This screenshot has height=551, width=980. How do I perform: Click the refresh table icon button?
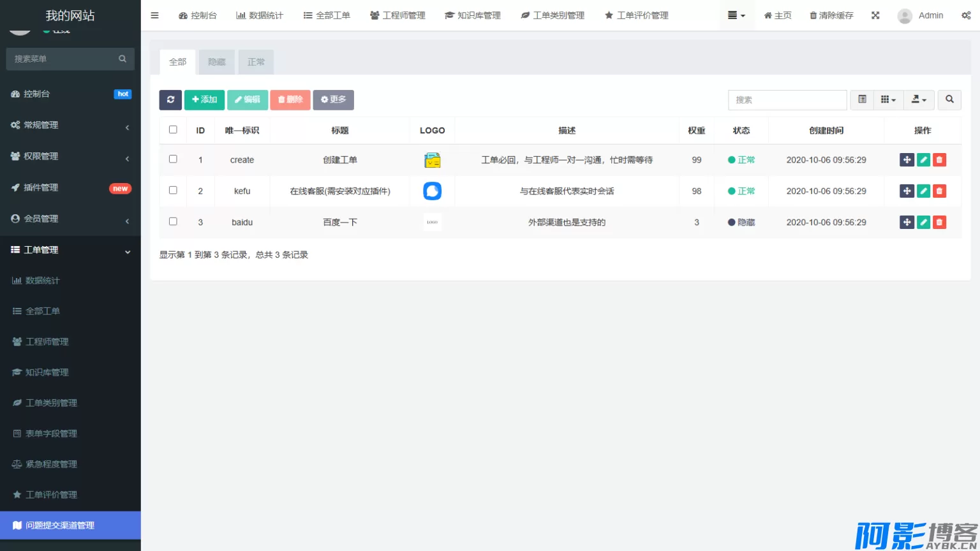tap(170, 99)
